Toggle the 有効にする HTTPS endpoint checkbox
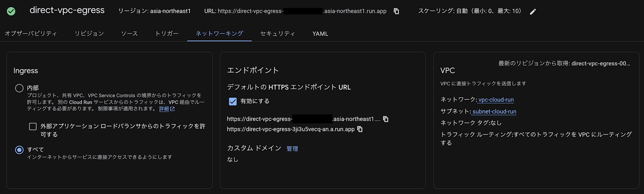 (x=232, y=101)
